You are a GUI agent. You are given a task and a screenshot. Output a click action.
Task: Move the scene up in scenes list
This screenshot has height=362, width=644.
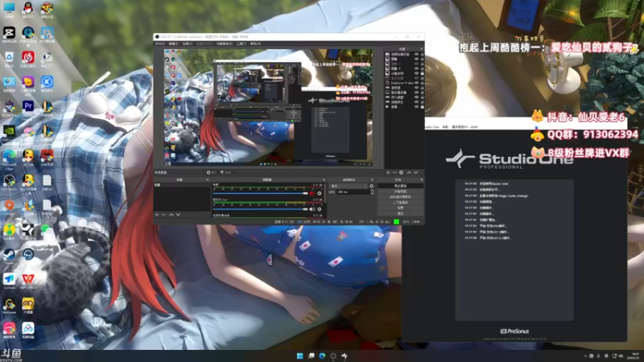pyautogui.click(x=171, y=215)
